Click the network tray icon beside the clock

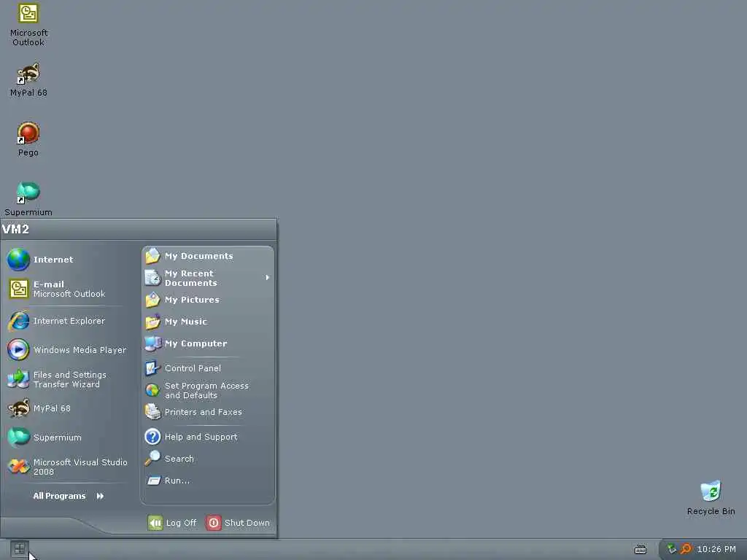pos(671,549)
